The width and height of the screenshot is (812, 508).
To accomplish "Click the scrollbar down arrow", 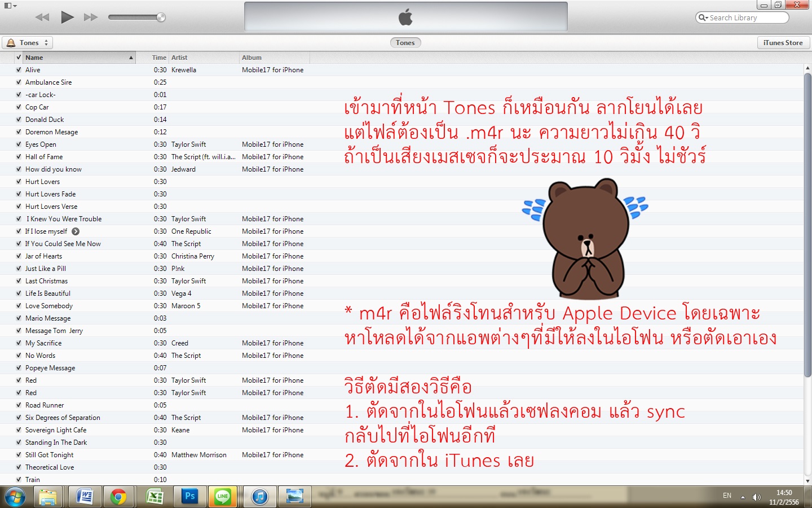I will coord(807,481).
